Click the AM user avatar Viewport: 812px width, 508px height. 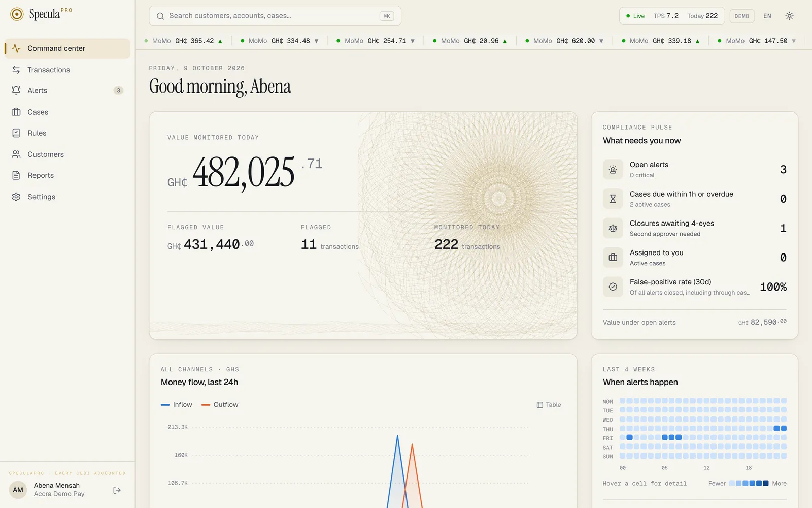click(x=18, y=490)
